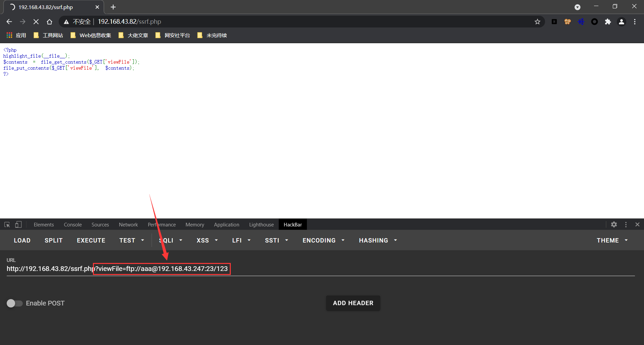This screenshot has height=345, width=644.
Task: Open the THEME dropdown
Action: [612, 240]
